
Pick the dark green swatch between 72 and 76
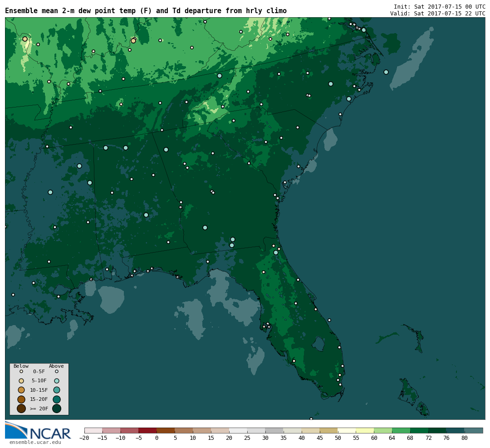tap(438, 430)
